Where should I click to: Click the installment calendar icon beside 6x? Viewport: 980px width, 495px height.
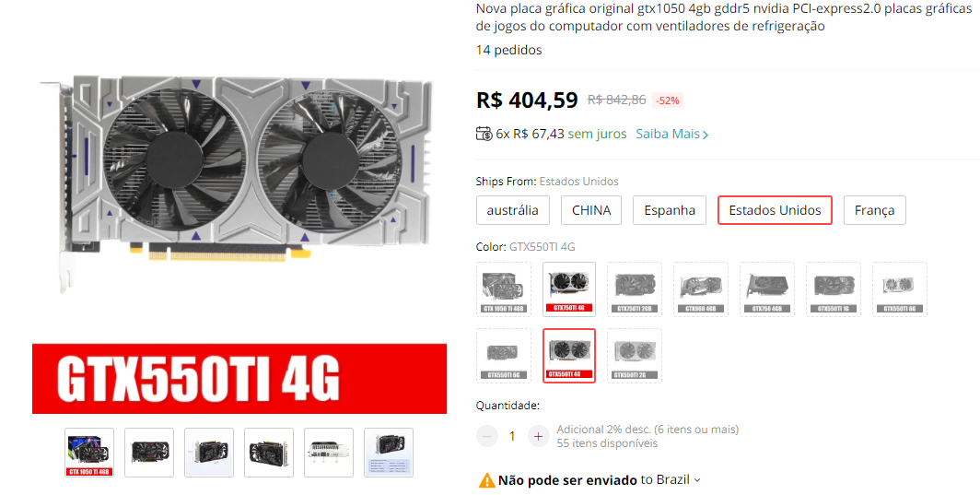[x=484, y=134]
